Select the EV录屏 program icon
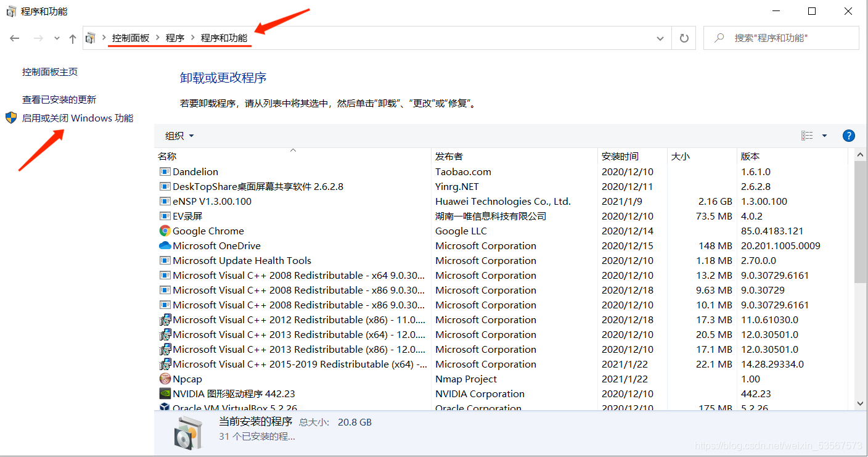Image resolution: width=868 pixels, height=457 pixels. [165, 216]
